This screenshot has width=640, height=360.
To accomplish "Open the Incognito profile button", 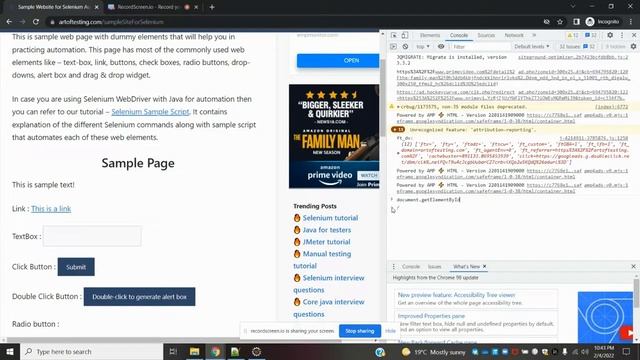I will (602, 22).
